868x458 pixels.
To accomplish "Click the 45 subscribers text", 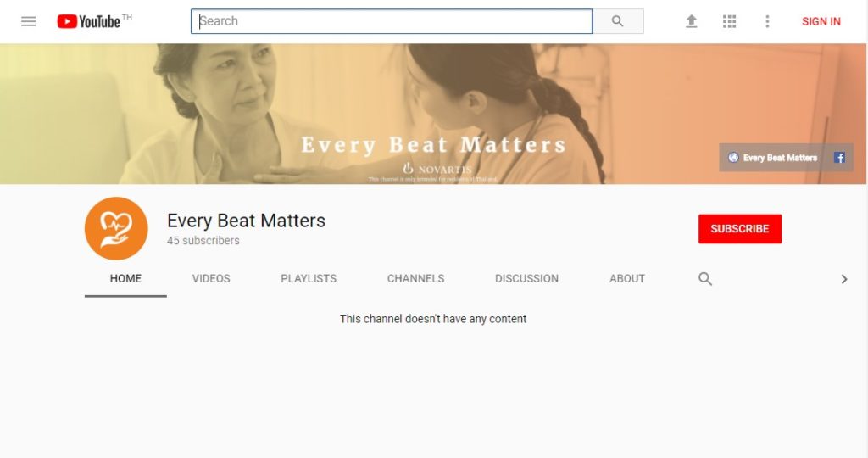I will [203, 241].
